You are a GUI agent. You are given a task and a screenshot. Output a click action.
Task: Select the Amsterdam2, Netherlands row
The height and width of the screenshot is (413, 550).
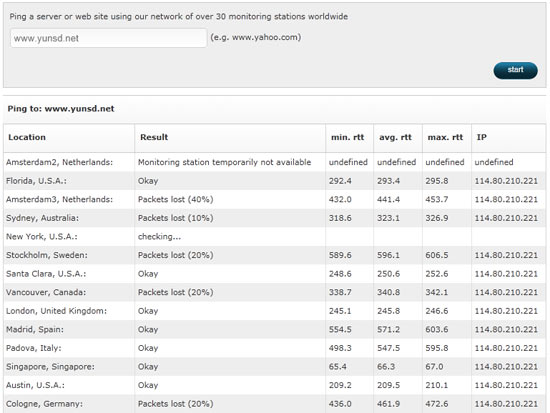pyautogui.click(x=275, y=162)
